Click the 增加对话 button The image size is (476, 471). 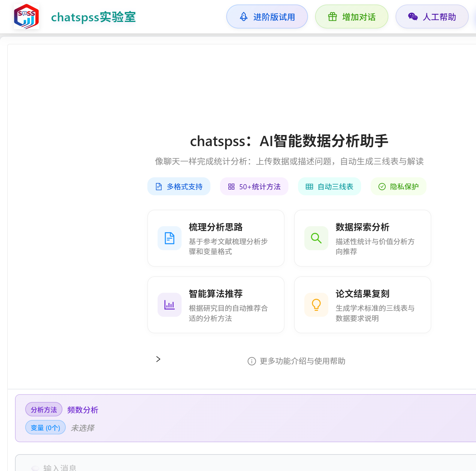(x=351, y=17)
